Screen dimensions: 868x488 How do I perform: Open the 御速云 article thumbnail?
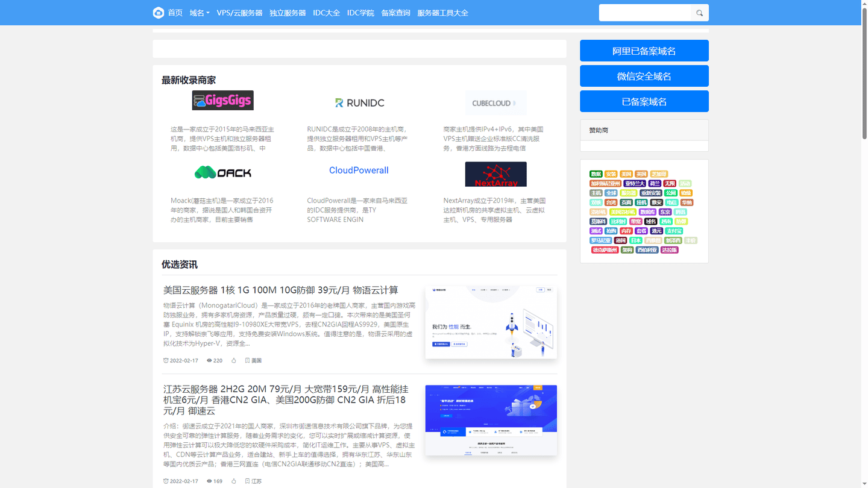(491, 420)
